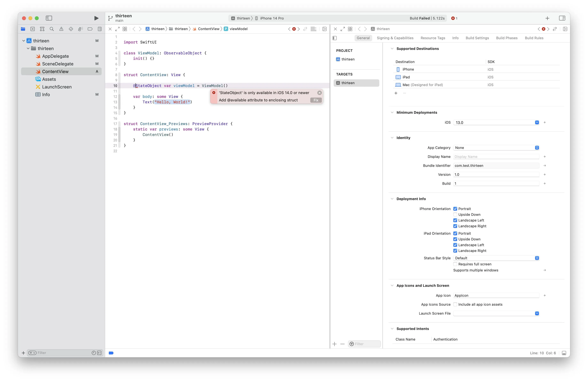Screen dimensions: 588x381
Task: Open the Source Control navigator icon
Action: (33, 29)
